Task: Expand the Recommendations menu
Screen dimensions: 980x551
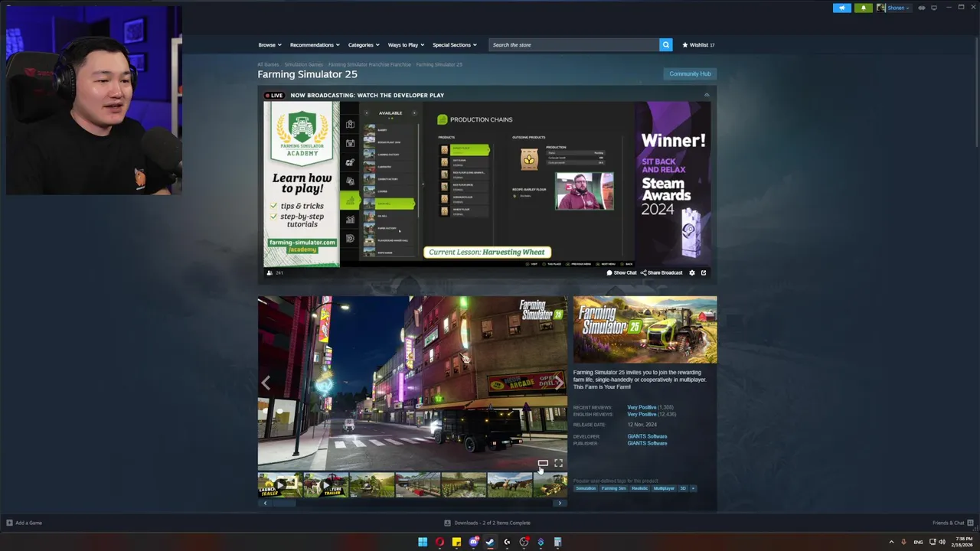Action: (314, 44)
